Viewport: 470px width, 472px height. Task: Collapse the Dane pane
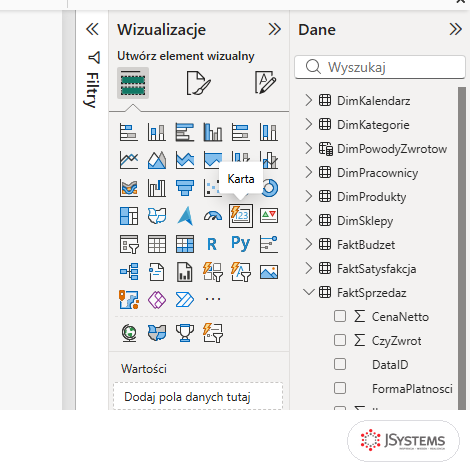[x=455, y=29]
